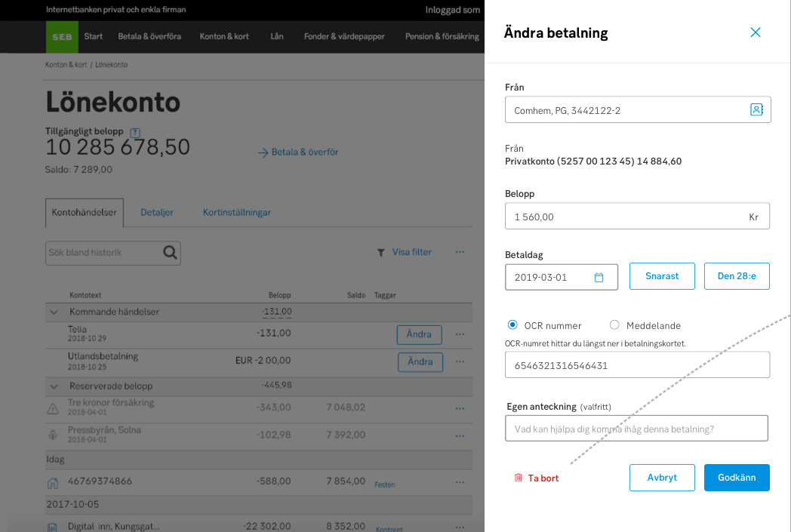
Task: Click the filter funnel icon
Action: [x=381, y=253]
